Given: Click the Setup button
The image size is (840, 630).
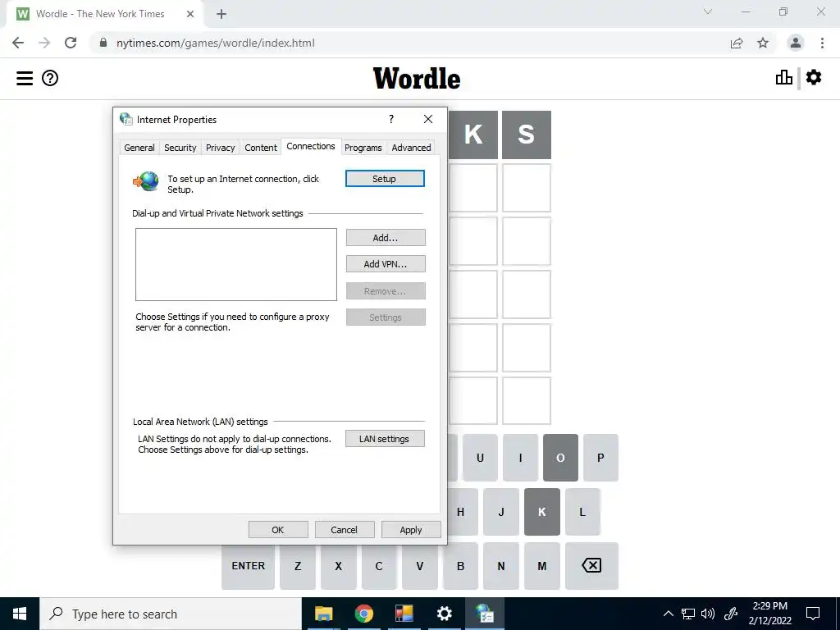Looking at the screenshot, I should (385, 179).
